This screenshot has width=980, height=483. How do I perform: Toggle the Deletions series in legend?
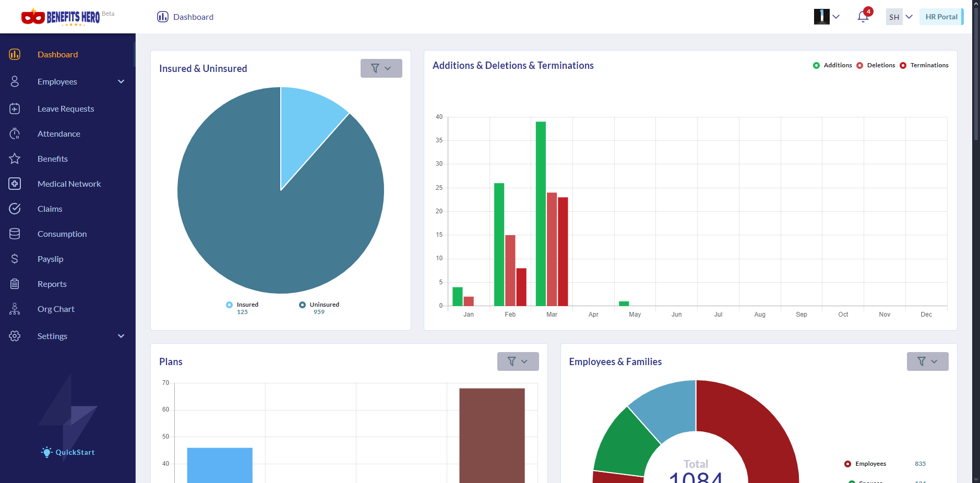(x=876, y=65)
